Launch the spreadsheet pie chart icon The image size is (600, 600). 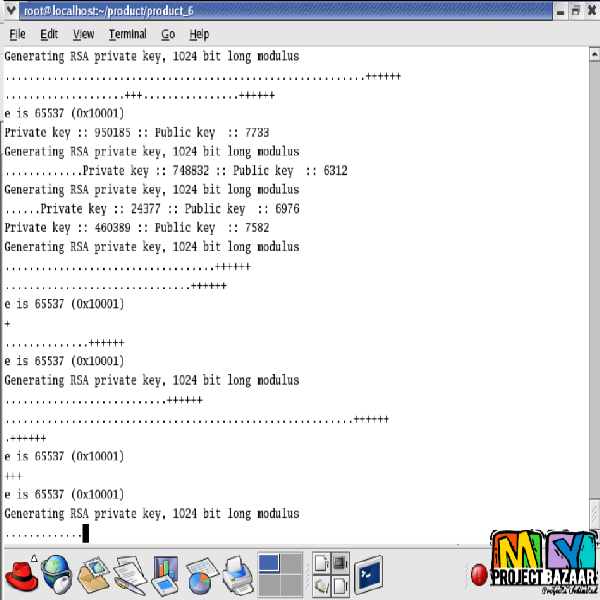point(201,575)
